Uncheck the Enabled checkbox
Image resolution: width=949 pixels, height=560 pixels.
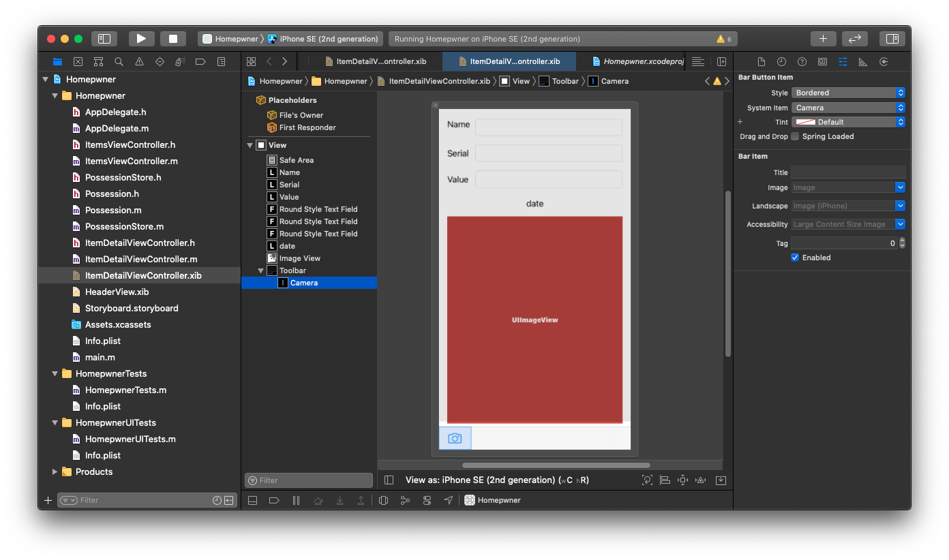[x=795, y=258]
